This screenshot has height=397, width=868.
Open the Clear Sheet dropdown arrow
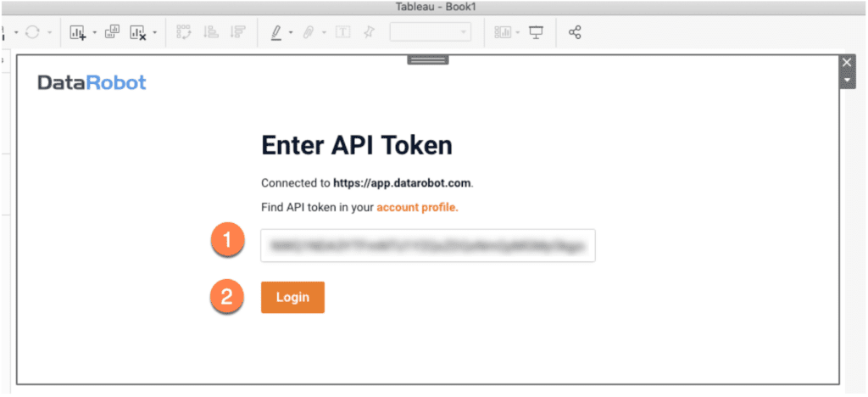coord(155,33)
